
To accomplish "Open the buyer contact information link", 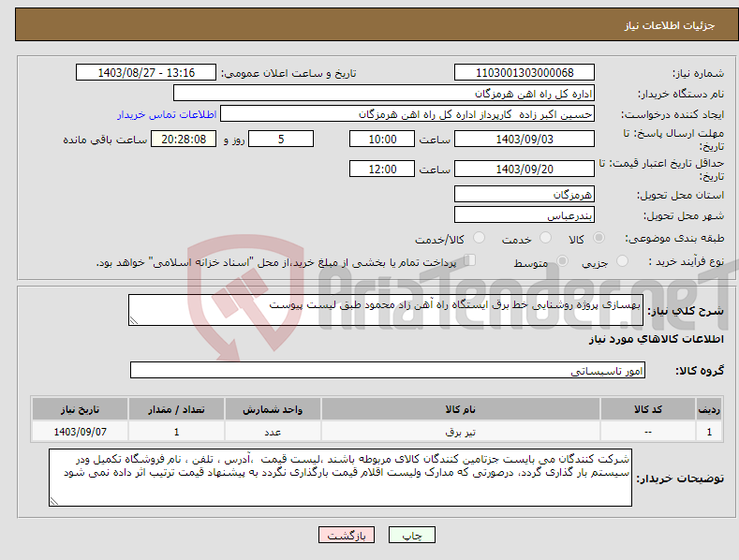I will tap(167, 114).
